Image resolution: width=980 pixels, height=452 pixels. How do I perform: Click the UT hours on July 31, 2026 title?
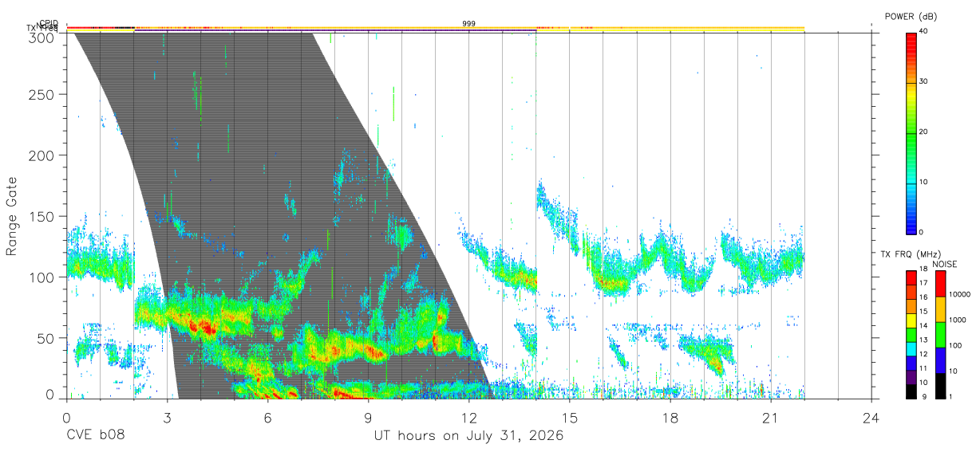click(468, 436)
